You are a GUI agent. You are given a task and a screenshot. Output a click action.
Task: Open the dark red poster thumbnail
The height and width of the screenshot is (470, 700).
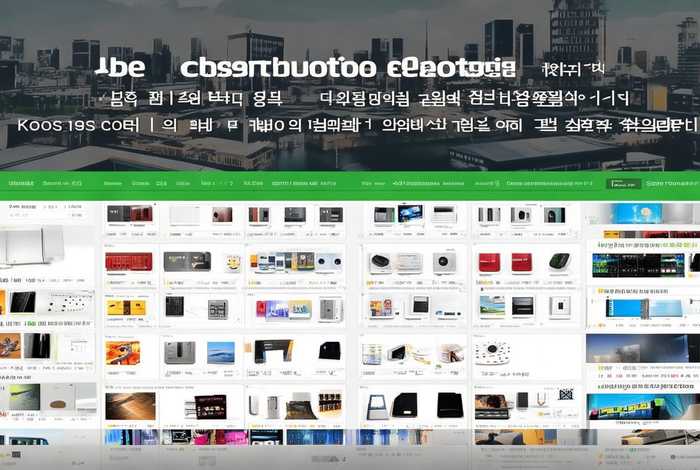coord(211,407)
